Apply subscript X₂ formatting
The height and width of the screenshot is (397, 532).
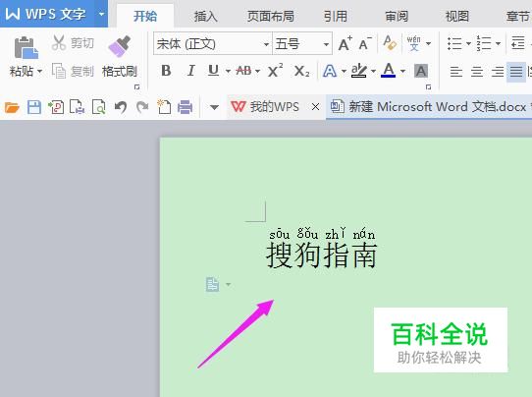301,71
